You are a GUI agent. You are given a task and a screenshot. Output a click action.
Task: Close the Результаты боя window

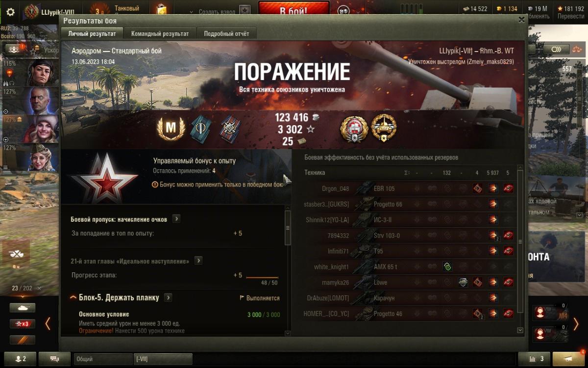tap(521, 20)
